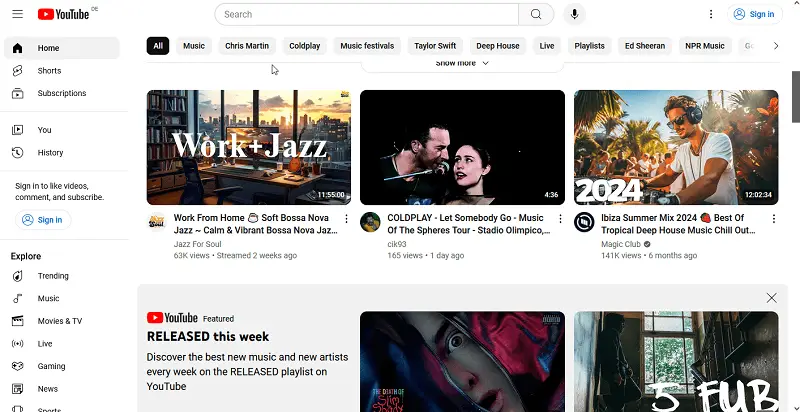Select the Coldplay filter chip
Image resolution: width=800 pixels, height=412 pixels.
(x=305, y=46)
